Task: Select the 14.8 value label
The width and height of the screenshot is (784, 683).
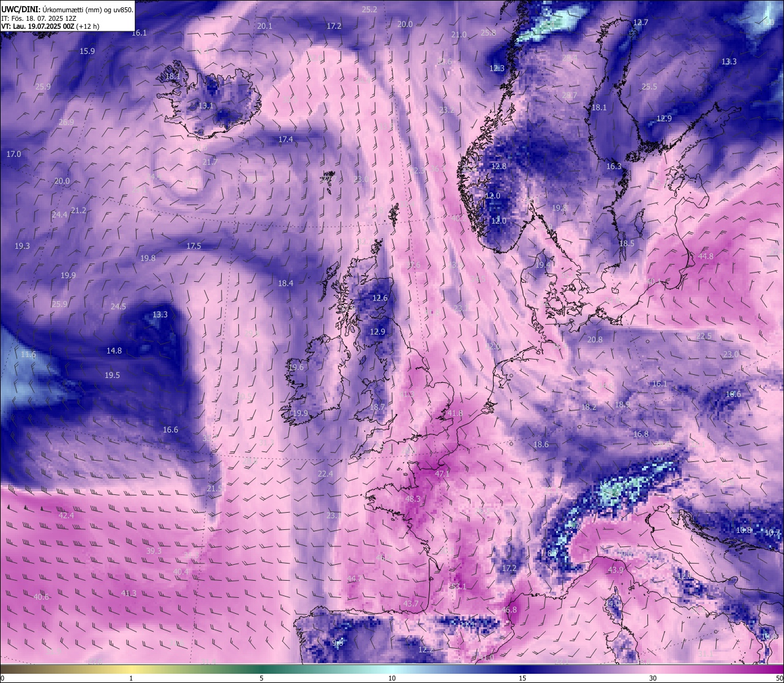Action: click(114, 351)
